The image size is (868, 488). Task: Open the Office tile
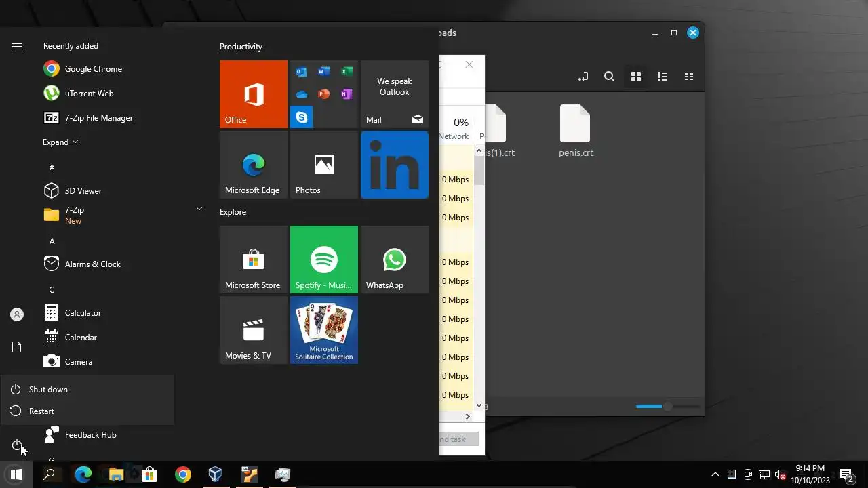point(254,94)
